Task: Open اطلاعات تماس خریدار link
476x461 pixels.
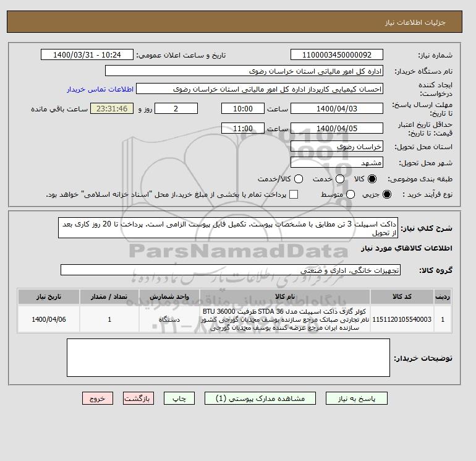Action: [100, 89]
